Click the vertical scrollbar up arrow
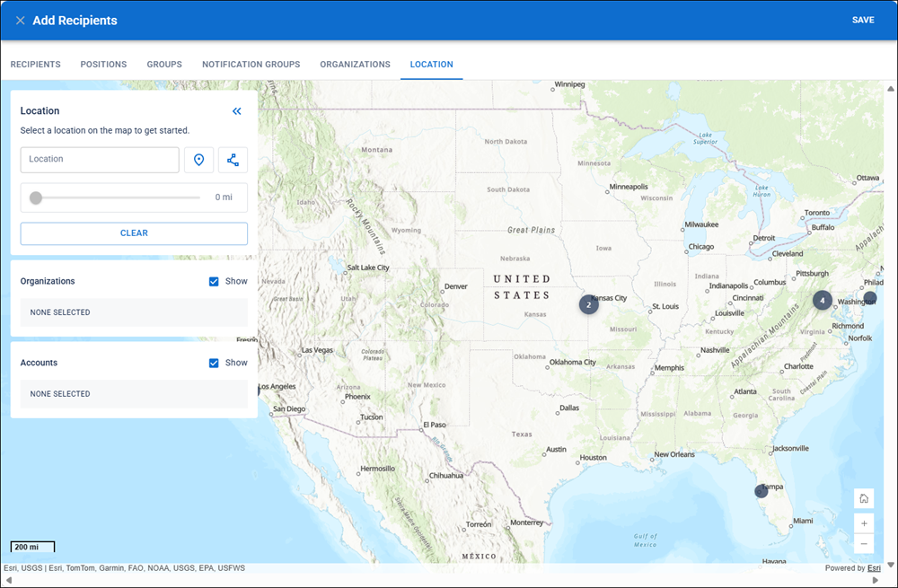 [891, 89]
